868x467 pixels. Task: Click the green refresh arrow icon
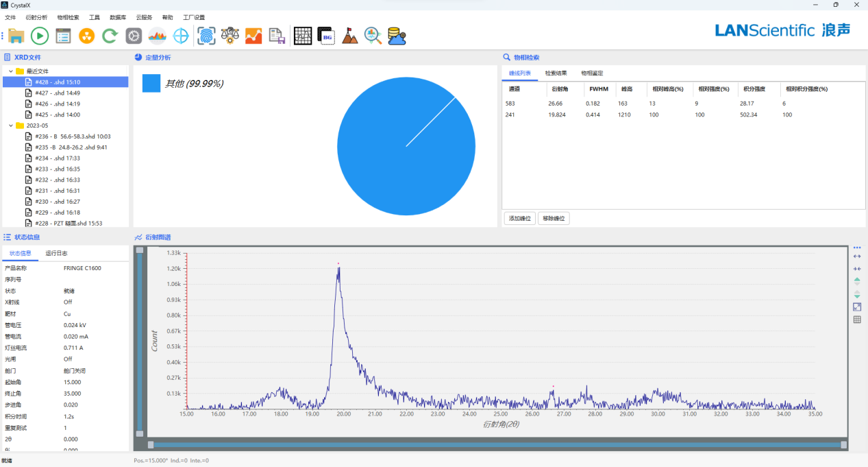click(x=110, y=36)
